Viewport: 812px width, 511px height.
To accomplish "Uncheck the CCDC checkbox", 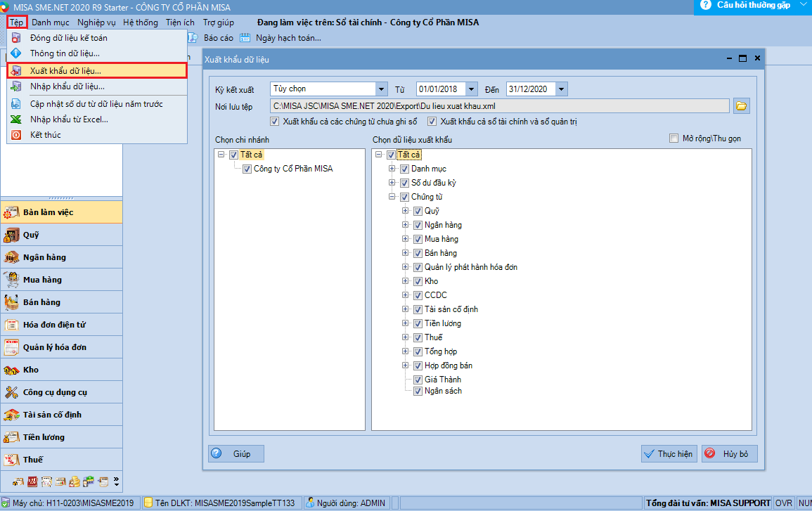I will coord(418,295).
